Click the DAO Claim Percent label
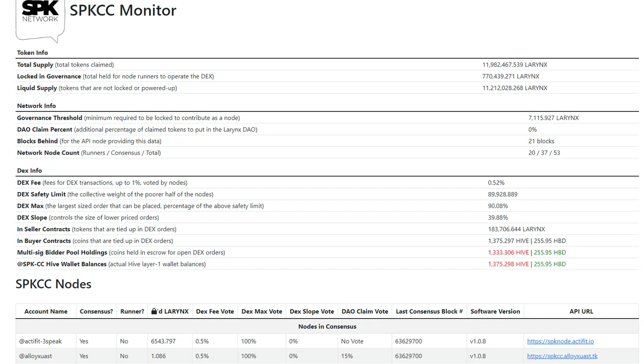 tap(45, 130)
